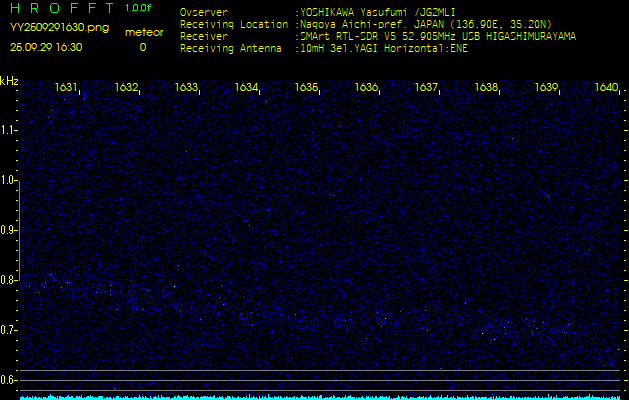
Task: Click the 1631 time marker
Action: 67,88
